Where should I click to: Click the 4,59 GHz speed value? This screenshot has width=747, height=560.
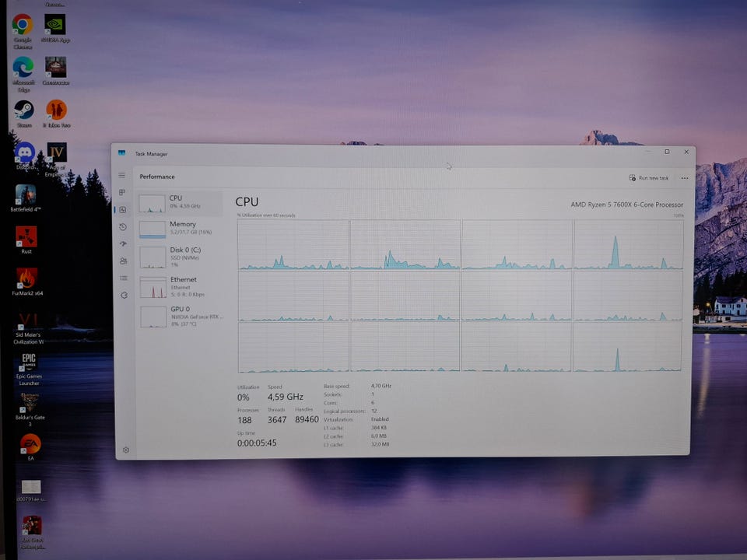[285, 397]
